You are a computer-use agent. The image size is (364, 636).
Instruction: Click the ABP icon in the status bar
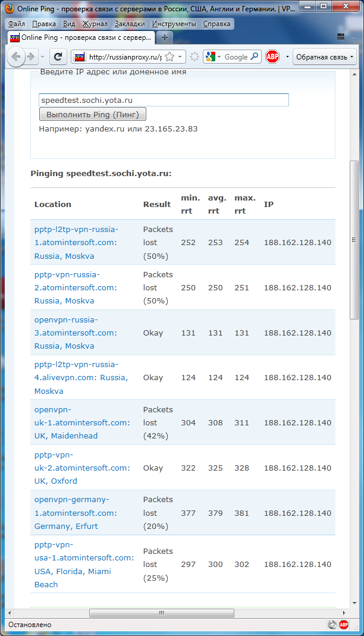tap(344, 625)
